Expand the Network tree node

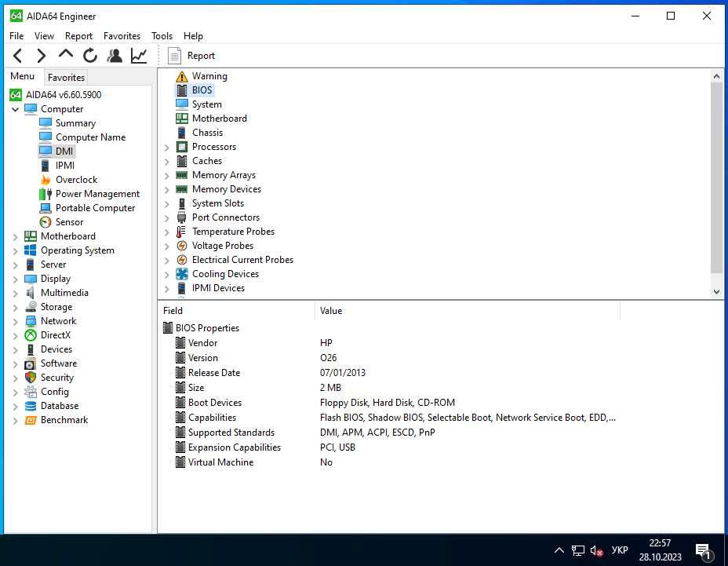(x=16, y=322)
